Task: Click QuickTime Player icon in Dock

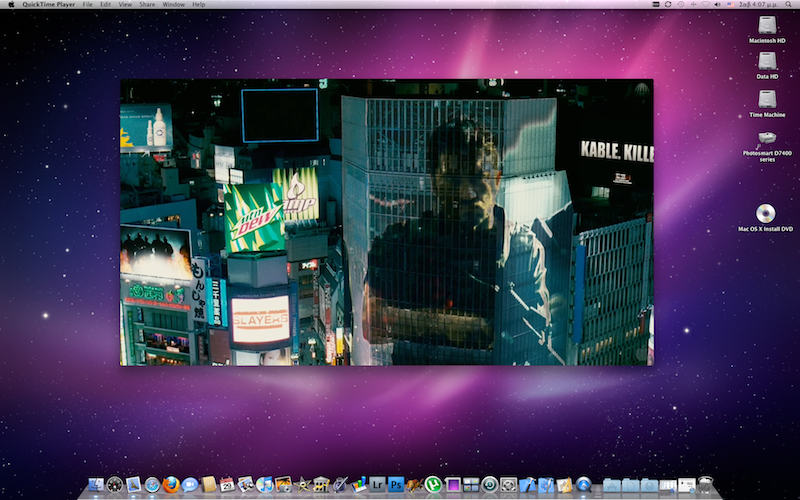Action: [583, 485]
